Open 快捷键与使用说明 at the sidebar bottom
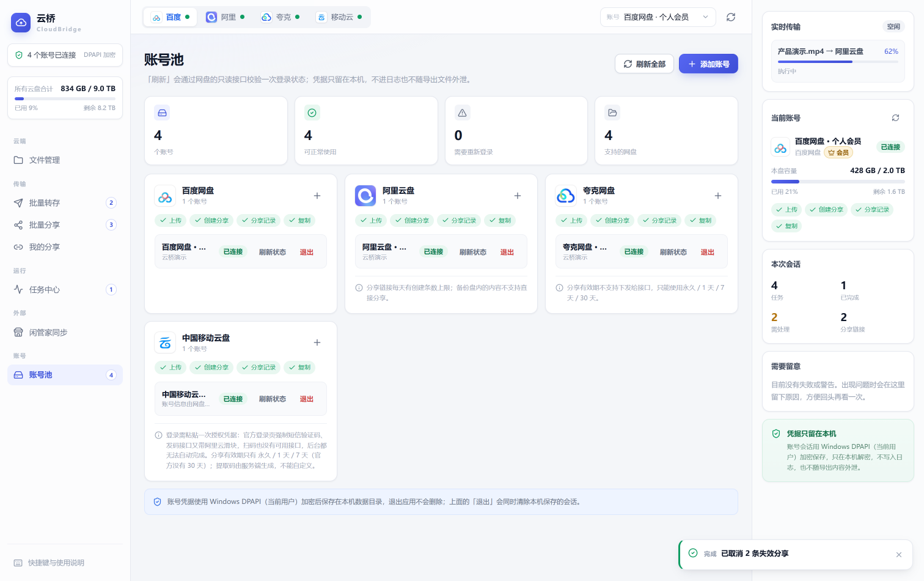 click(65, 563)
